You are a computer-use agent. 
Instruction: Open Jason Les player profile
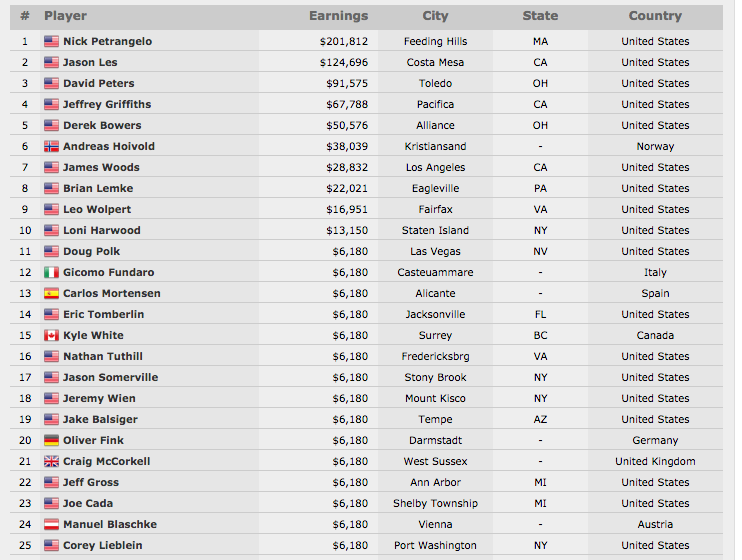coord(90,62)
